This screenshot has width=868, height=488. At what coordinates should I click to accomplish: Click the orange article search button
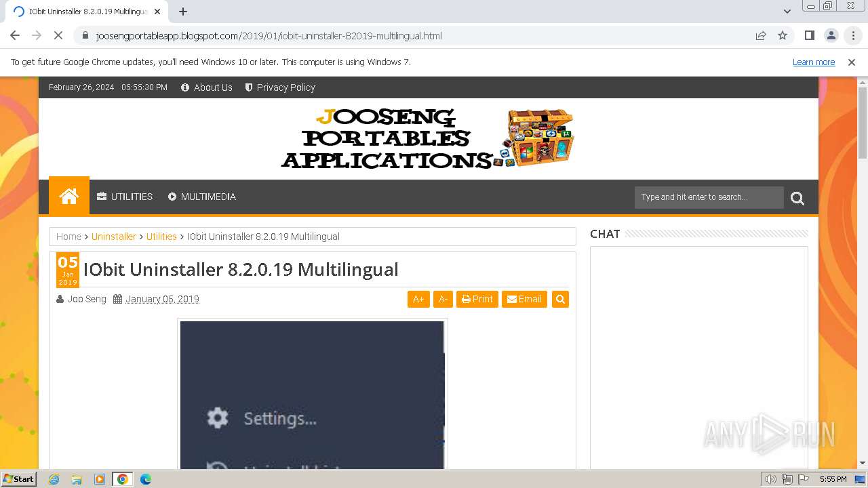(x=560, y=299)
